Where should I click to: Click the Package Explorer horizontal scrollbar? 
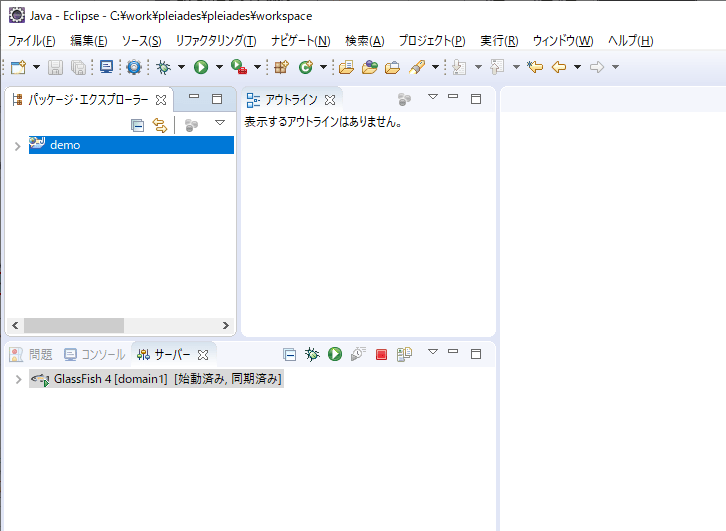[x=74, y=326]
